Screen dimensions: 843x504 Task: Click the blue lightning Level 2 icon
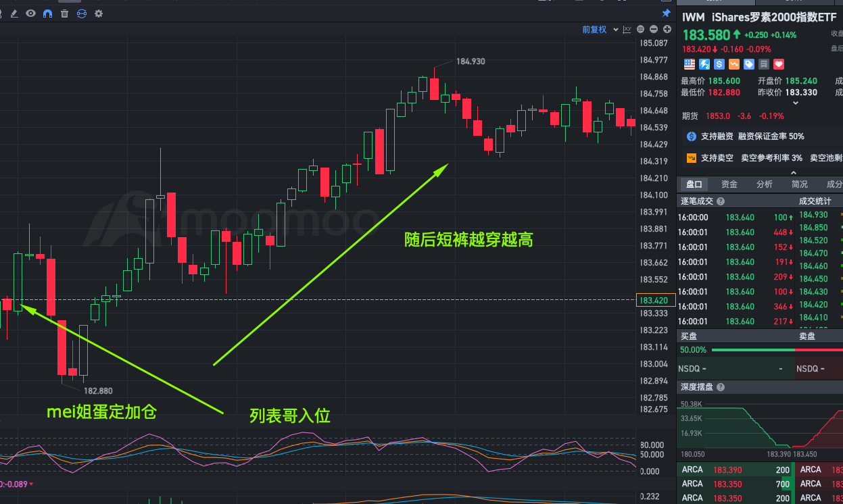click(x=704, y=64)
